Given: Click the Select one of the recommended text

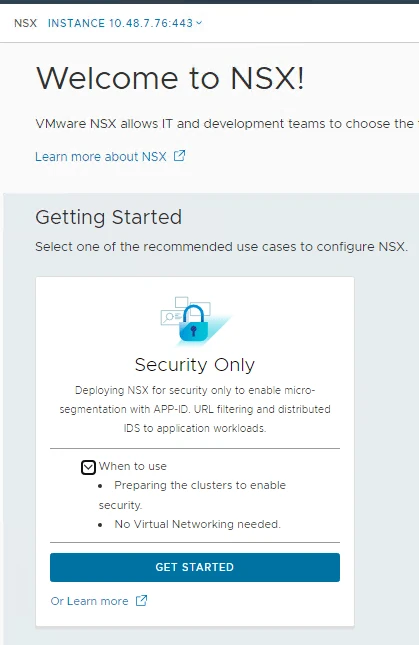Looking at the screenshot, I should (222, 247).
